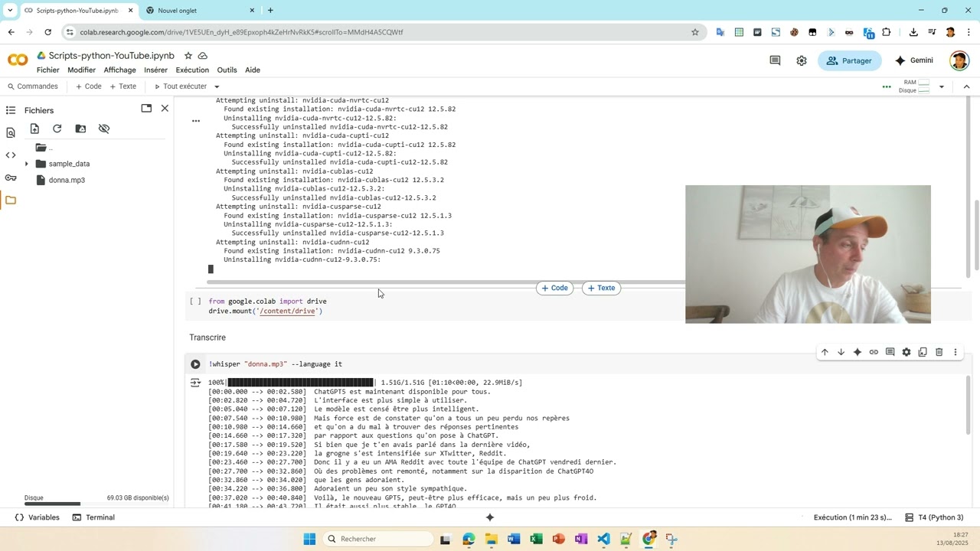Image resolution: width=980 pixels, height=551 pixels.
Task: Open the Table of contents sidebar icon
Action: (x=11, y=110)
